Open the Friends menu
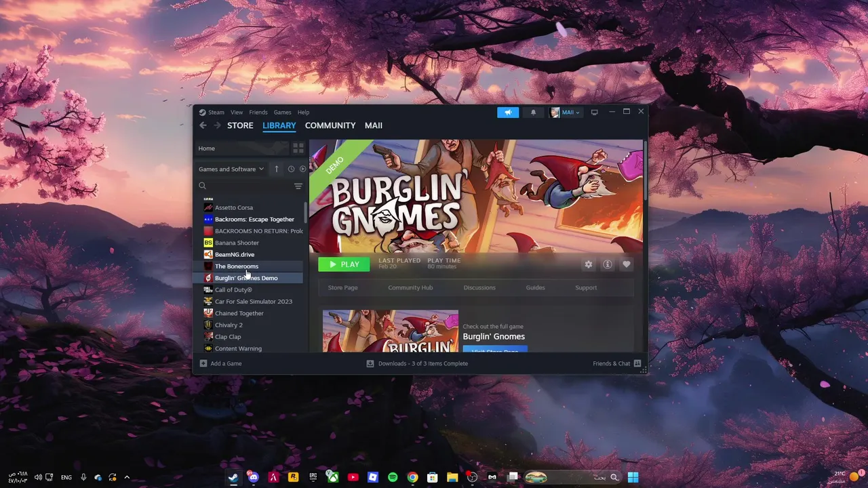Image resolution: width=868 pixels, height=488 pixels. coord(258,113)
